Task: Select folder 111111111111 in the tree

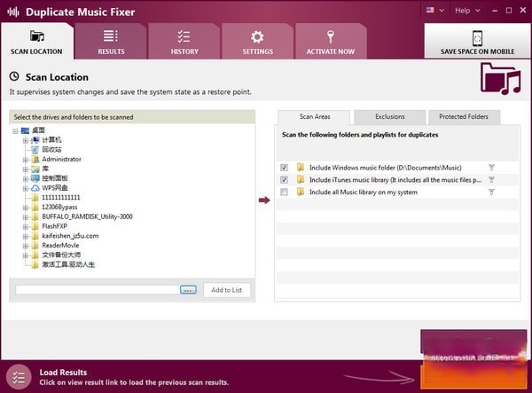Action: [60, 198]
